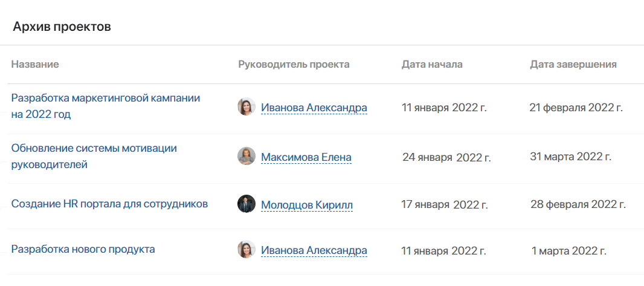The width and height of the screenshot is (644, 286).
Task: Sort by Дата начала column header
Action: pyautogui.click(x=432, y=65)
